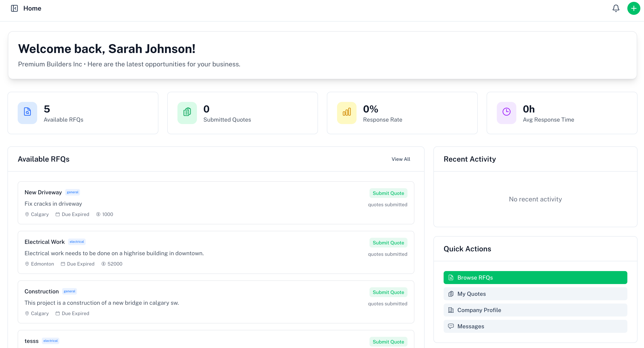Click 'Due Expired' on Electrical Work
This screenshot has height=348, width=644.
[81, 264]
